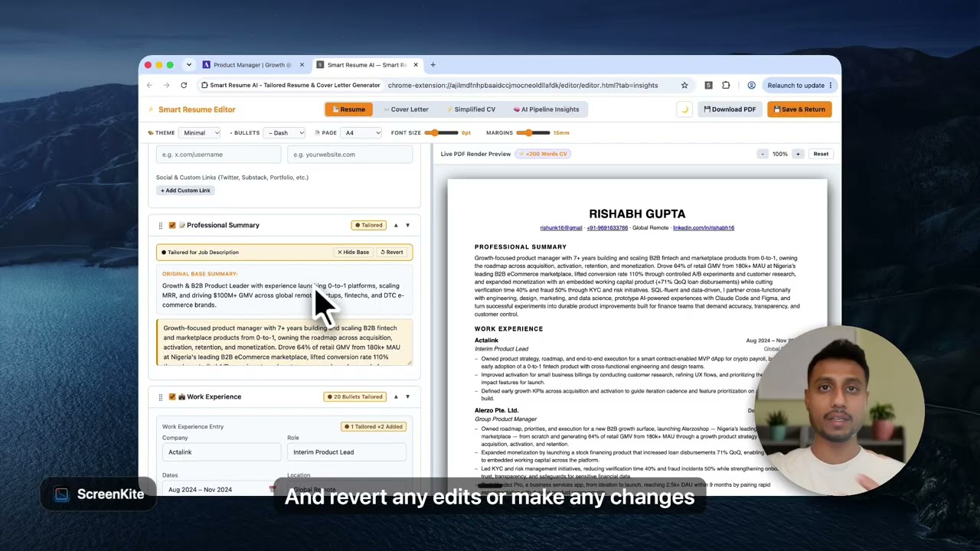
Task: Open the AI Pipeline Insights tab
Action: 546,109
